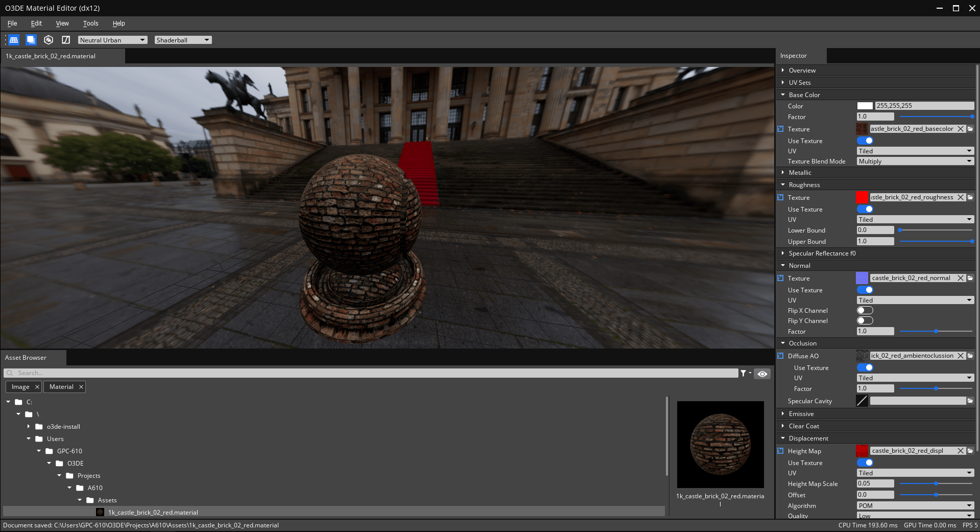Open the Neutral Urban lighting dropdown
Screen dimensions: 980x532
[x=112, y=40]
